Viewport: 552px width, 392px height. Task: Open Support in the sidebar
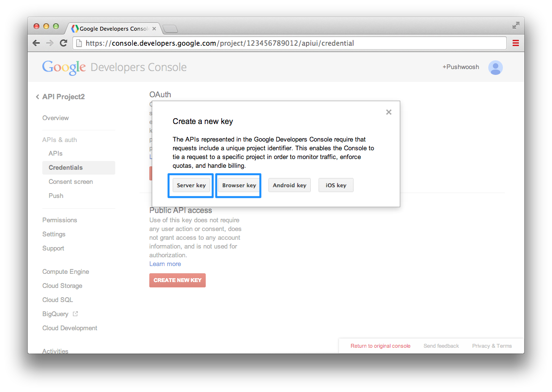53,249
